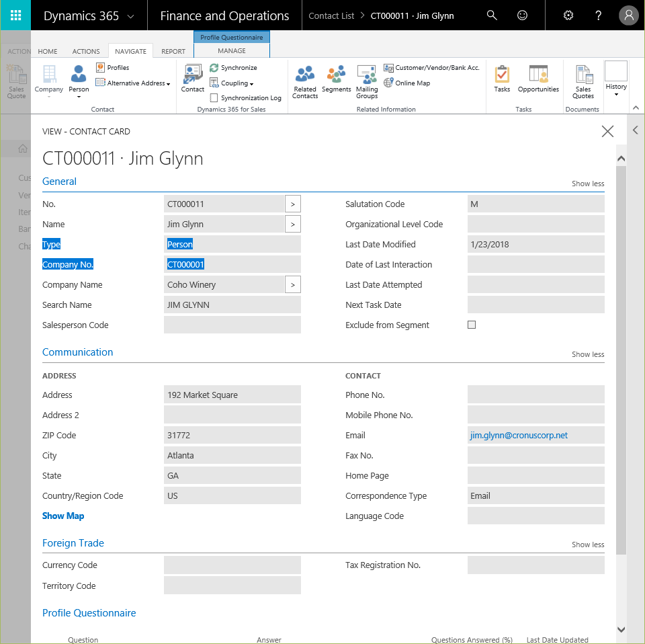645x644 pixels.
Task: Open the History dropdown
Action: (x=616, y=79)
